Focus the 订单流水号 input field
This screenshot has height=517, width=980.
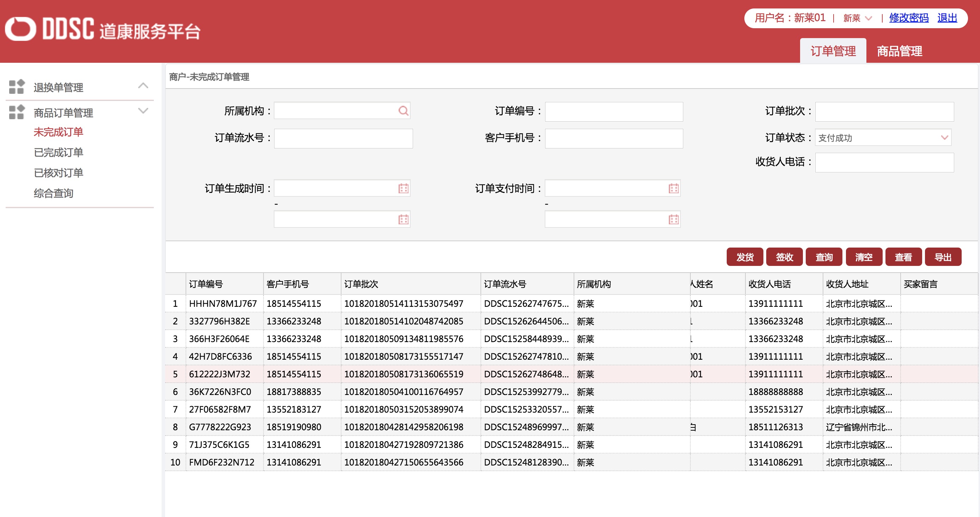[343, 138]
